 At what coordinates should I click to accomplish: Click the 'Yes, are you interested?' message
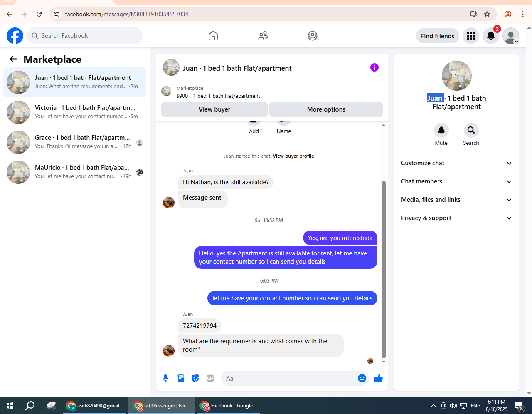340,238
